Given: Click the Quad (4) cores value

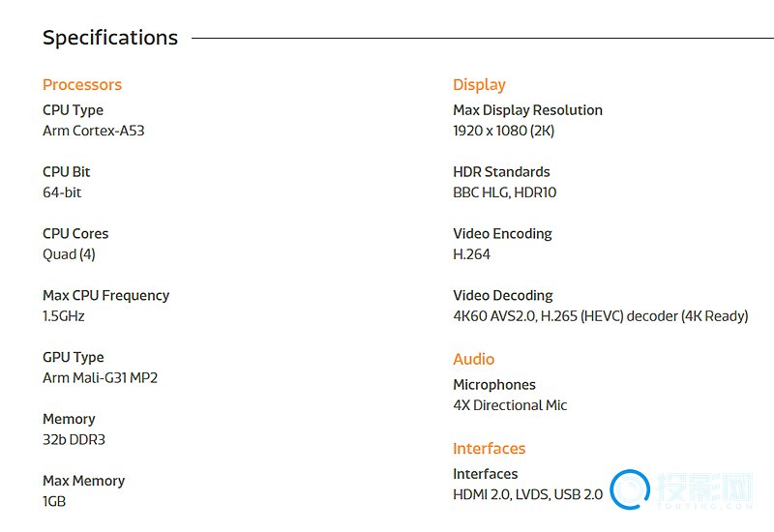Looking at the screenshot, I should 69,254.
